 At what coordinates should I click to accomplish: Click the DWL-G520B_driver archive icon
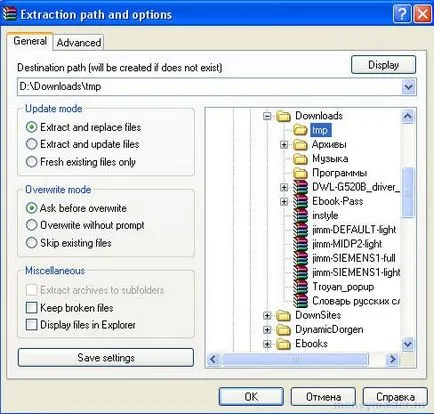pyautogui.click(x=300, y=187)
